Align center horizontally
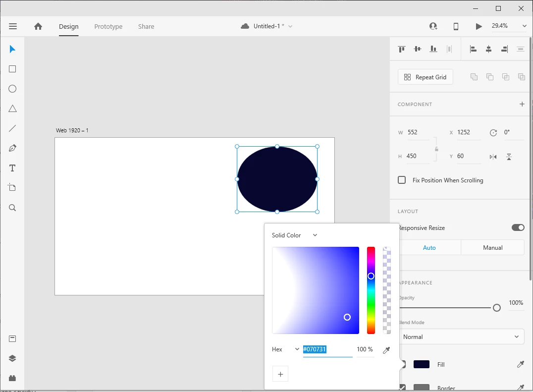The image size is (533, 392). pyautogui.click(x=488, y=49)
